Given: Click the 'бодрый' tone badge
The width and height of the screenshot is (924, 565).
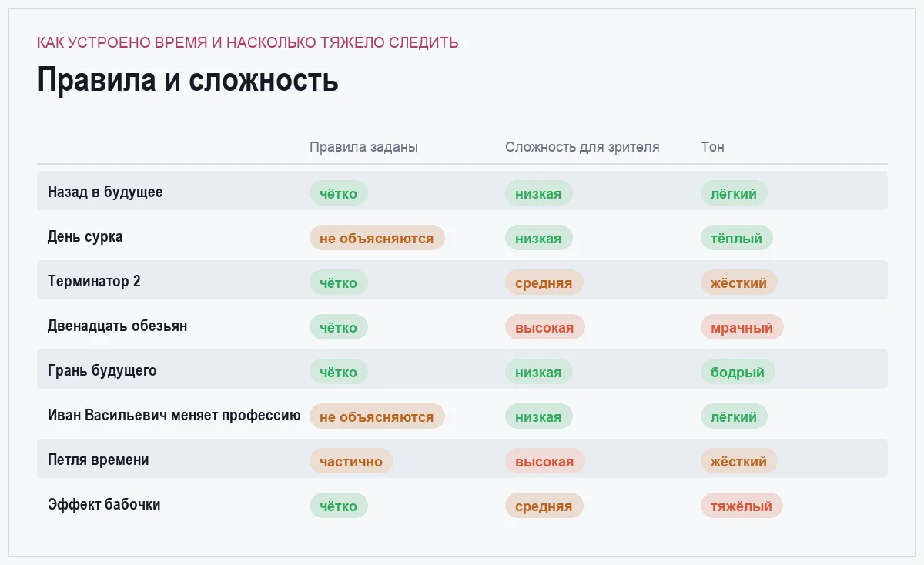Looking at the screenshot, I should click(738, 372).
